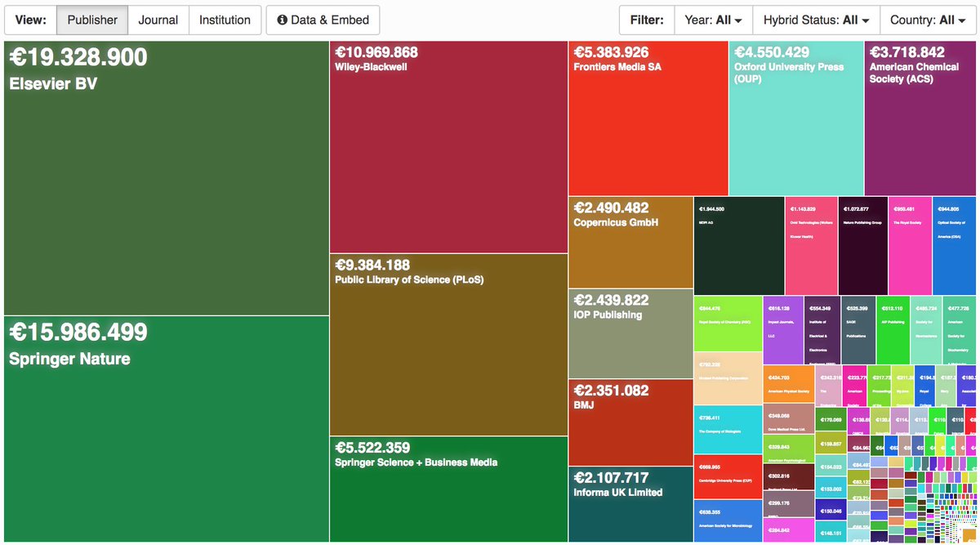Open the Year filter dropdown
The height and width of the screenshot is (545, 980).
click(x=711, y=20)
